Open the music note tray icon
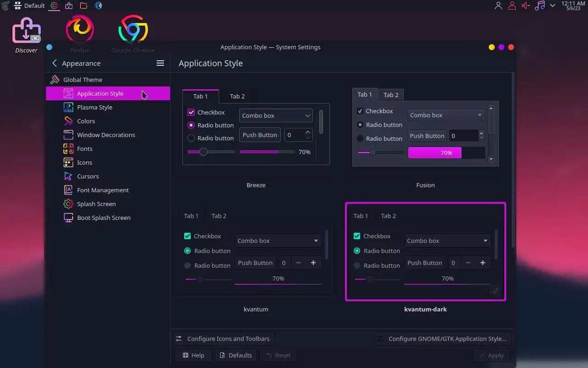Image resolution: width=588 pixels, height=368 pixels. pos(540,6)
